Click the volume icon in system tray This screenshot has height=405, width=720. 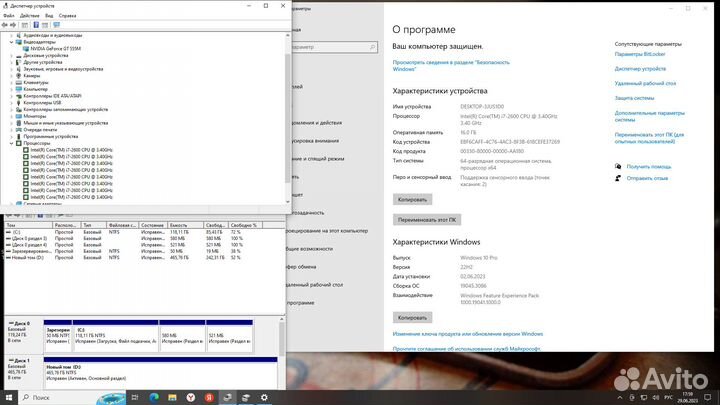pyautogui.click(x=655, y=398)
